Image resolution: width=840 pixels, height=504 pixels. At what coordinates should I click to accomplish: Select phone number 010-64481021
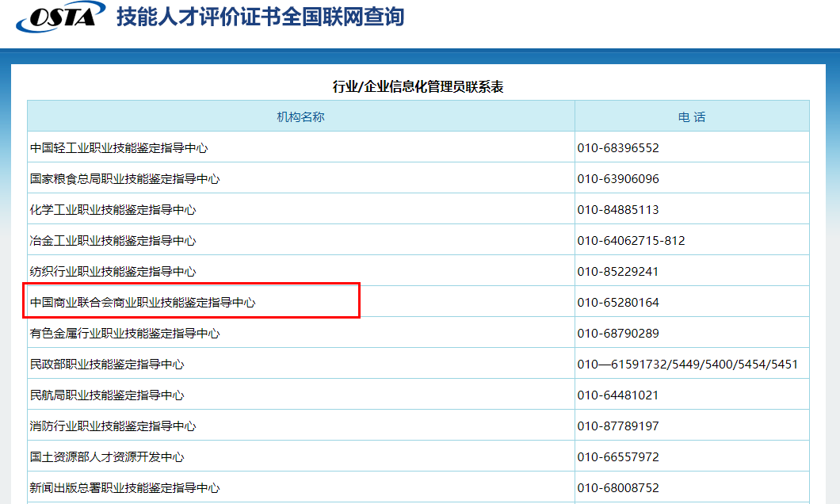pyautogui.click(x=618, y=395)
